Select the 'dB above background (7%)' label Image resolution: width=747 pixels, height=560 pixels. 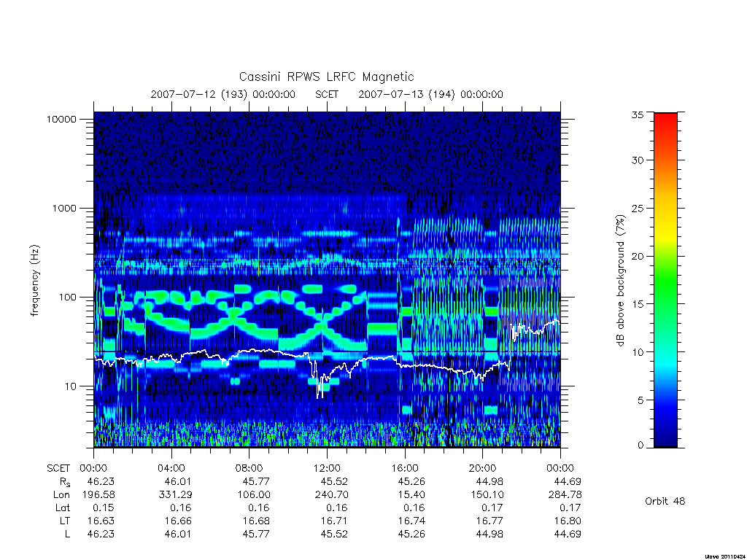click(620, 281)
